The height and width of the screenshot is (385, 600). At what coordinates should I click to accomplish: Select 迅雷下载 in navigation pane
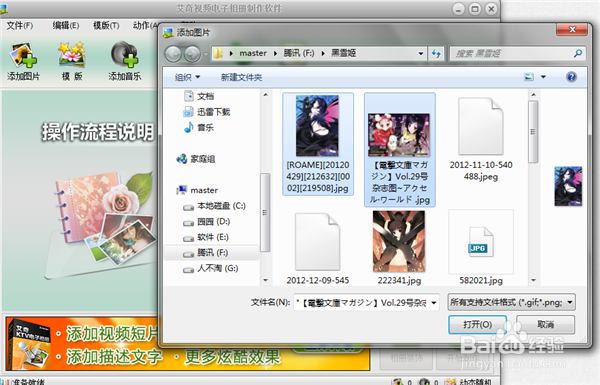pyautogui.click(x=207, y=112)
